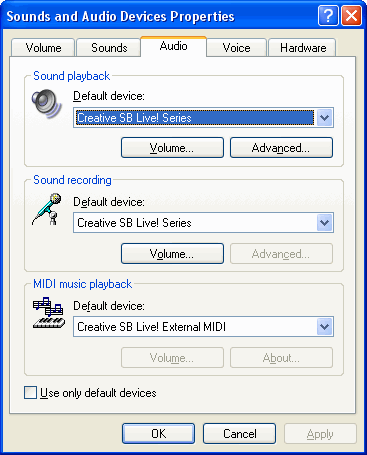Click the speaker icon in Sound playback
367x455 pixels.
click(x=46, y=104)
